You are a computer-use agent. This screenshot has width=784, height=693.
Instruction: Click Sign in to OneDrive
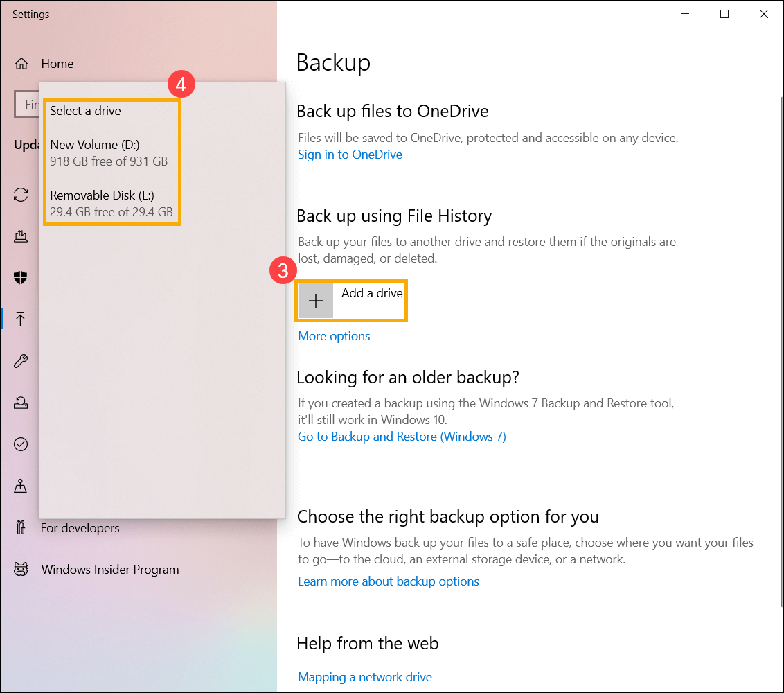tap(350, 154)
